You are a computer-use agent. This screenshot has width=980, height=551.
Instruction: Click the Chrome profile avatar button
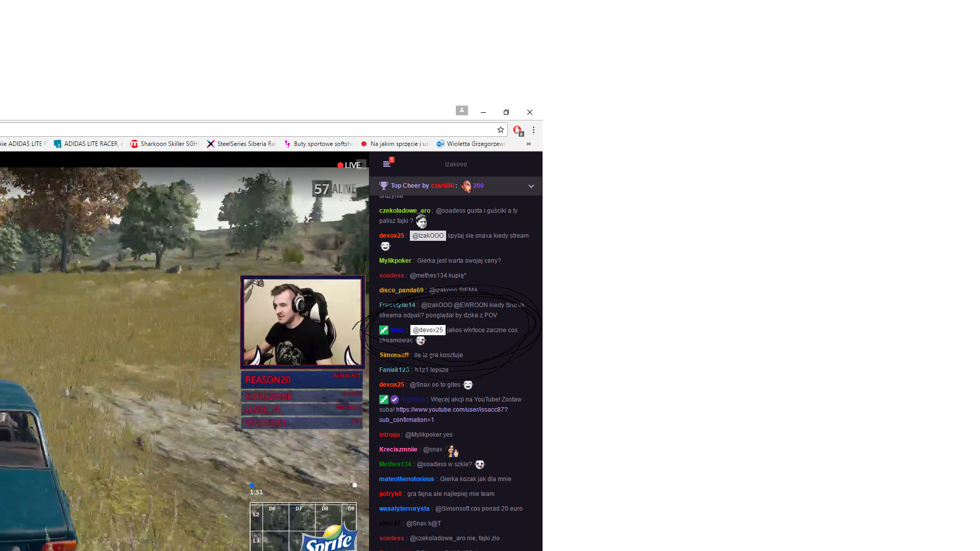tap(461, 110)
